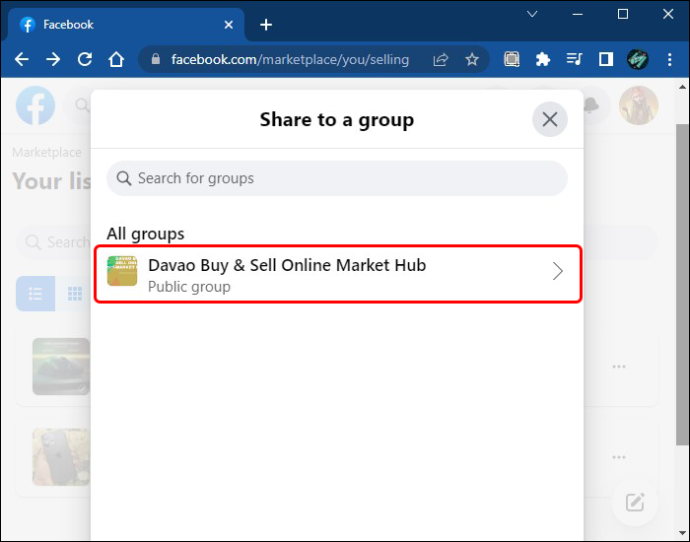
Task: Click the facebook.com address bar URL
Action: point(290,59)
